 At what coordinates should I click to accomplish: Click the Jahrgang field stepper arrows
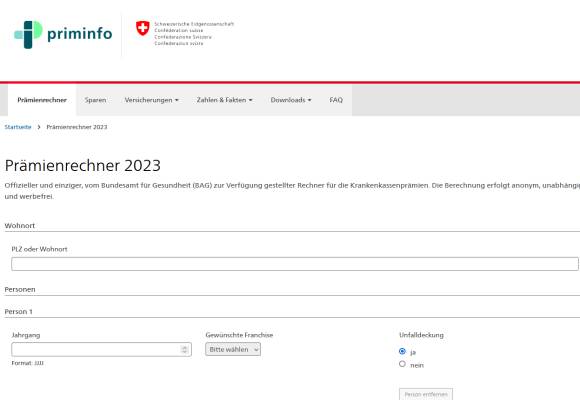pyautogui.click(x=185, y=349)
